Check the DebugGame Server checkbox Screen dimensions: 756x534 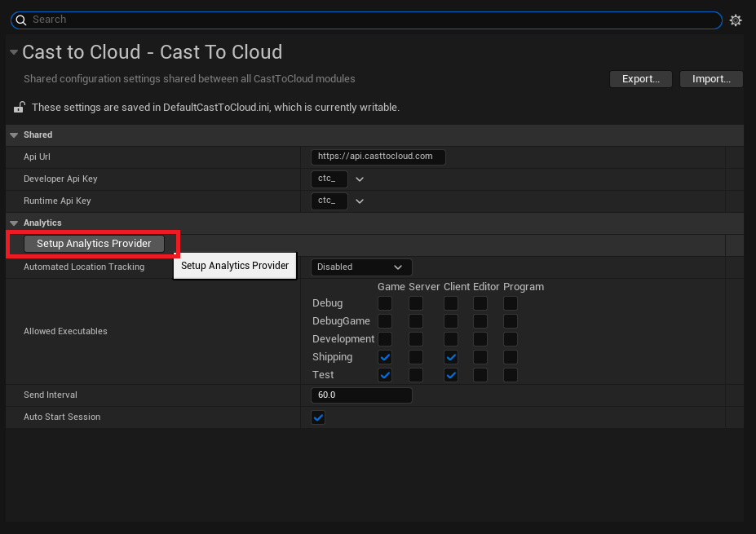[416, 320]
